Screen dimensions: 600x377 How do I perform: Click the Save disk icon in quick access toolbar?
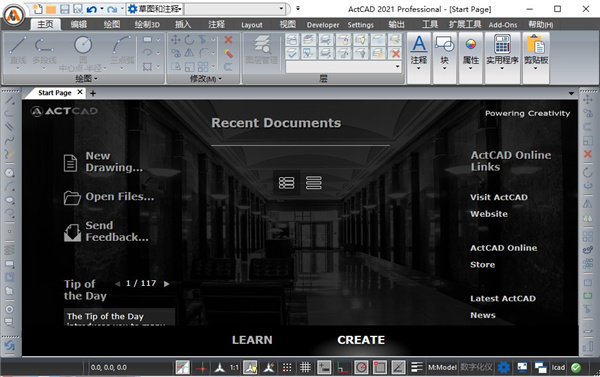point(65,9)
